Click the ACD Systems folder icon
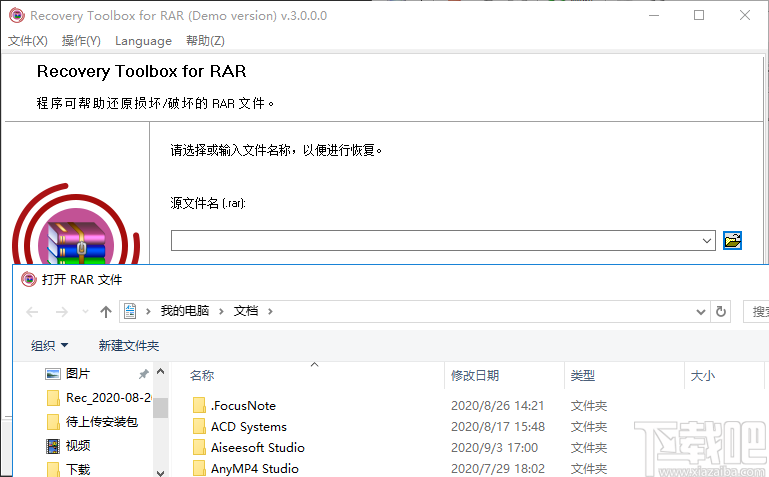 (x=199, y=427)
